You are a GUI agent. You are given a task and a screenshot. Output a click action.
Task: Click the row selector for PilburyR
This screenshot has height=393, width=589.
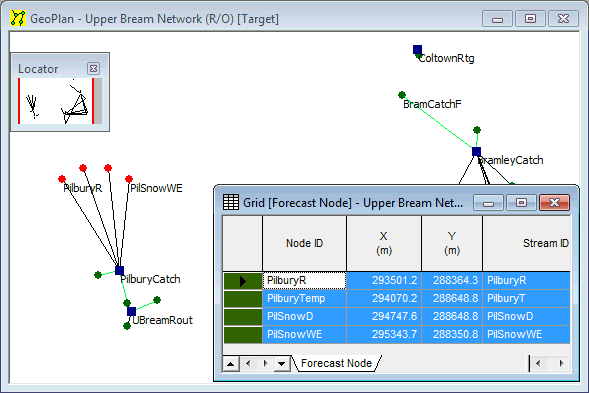[x=243, y=281]
